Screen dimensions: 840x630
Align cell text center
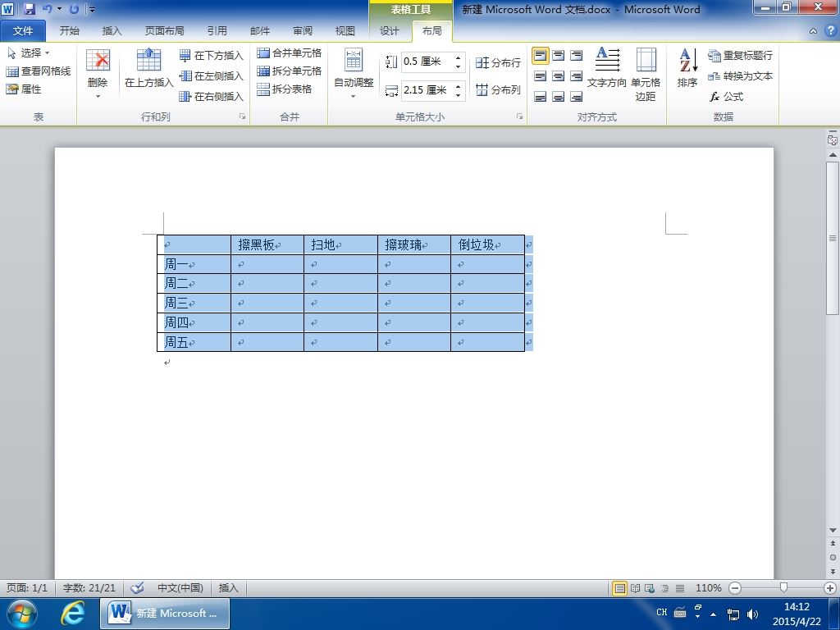(558, 76)
